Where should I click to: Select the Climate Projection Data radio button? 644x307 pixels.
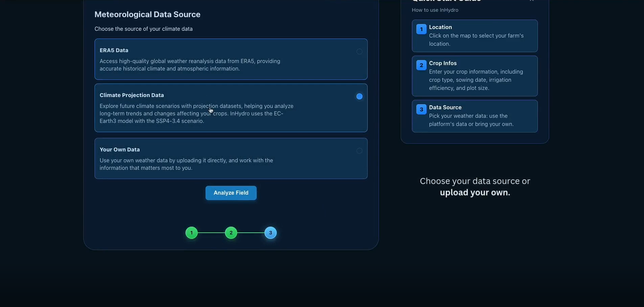click(359, 96)
